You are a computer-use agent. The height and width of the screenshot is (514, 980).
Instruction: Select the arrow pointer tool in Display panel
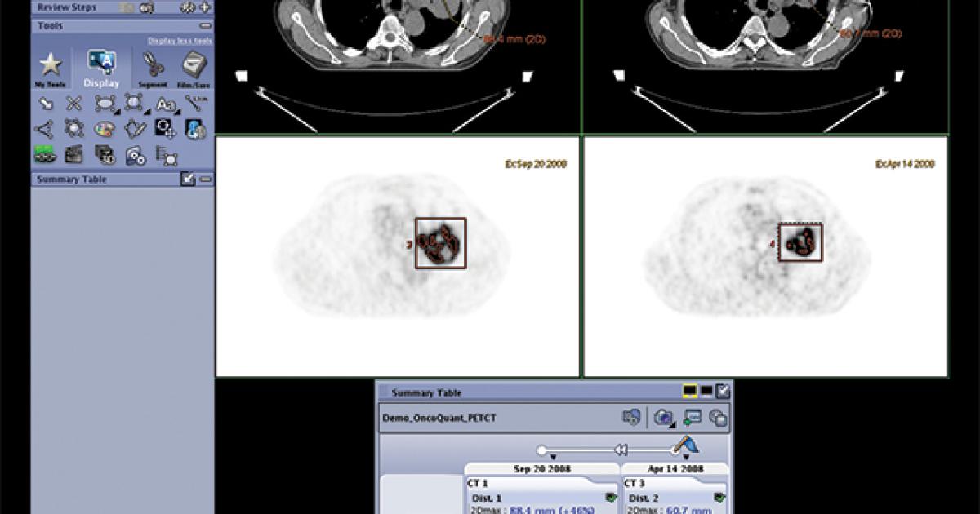[x=46, y=103]
